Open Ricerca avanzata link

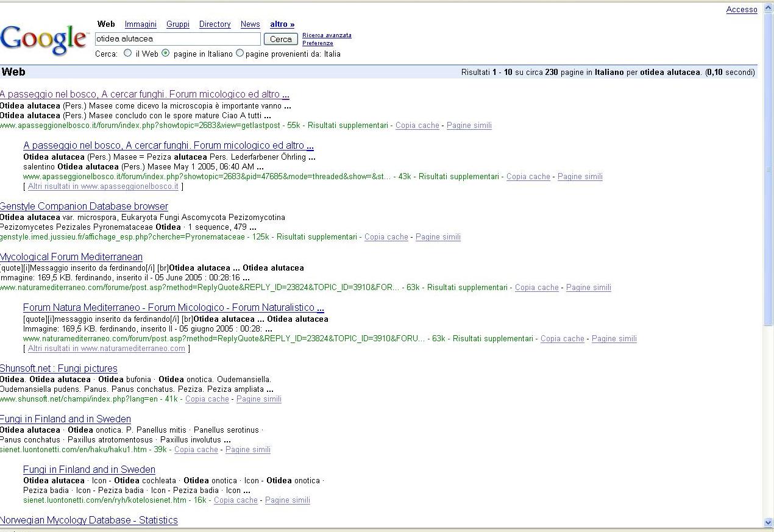(x=327, y=35)
